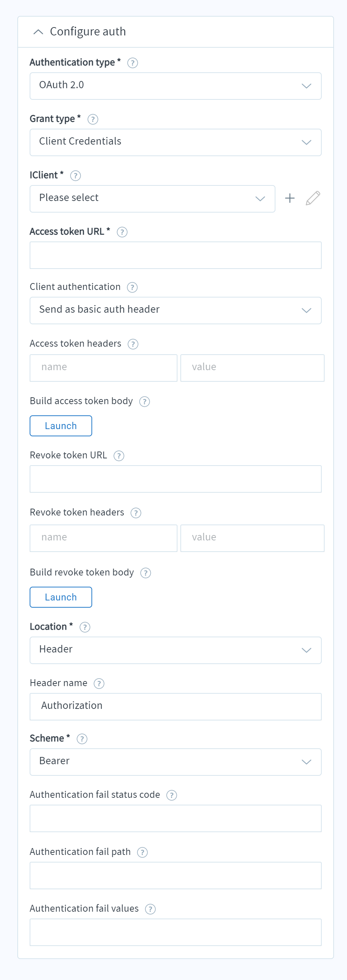Expand the Grant type dropdown
The image size is (347, 980).
point(175,142)
